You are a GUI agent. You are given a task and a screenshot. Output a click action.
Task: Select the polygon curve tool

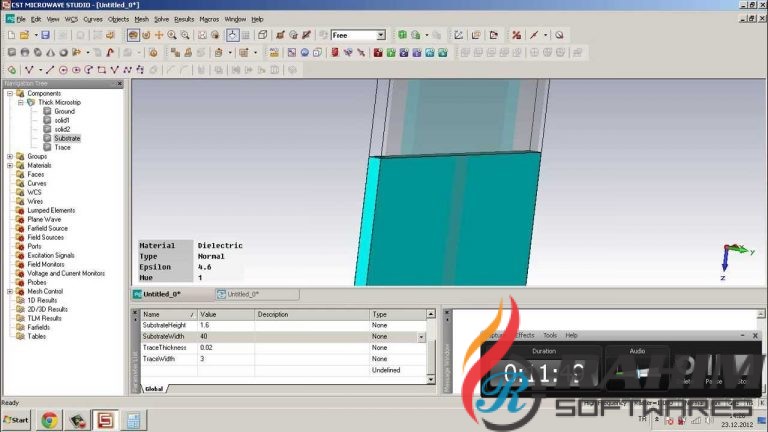click(x=115, y=70)
